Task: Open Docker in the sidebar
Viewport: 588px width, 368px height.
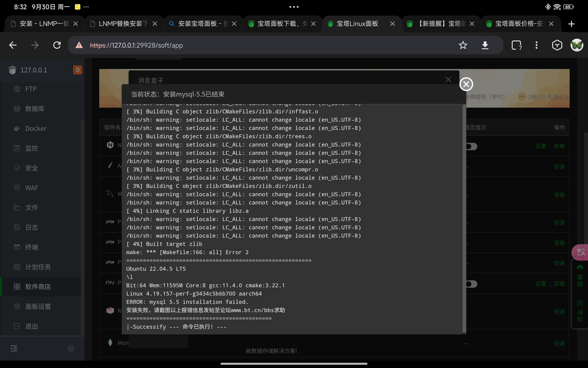Action: click(41, 128)
